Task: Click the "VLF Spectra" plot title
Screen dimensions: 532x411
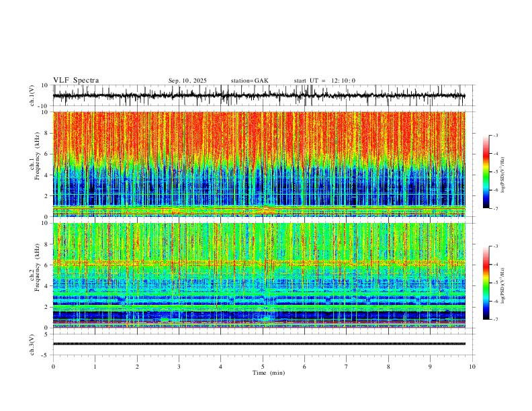Action: coord(76,81)
